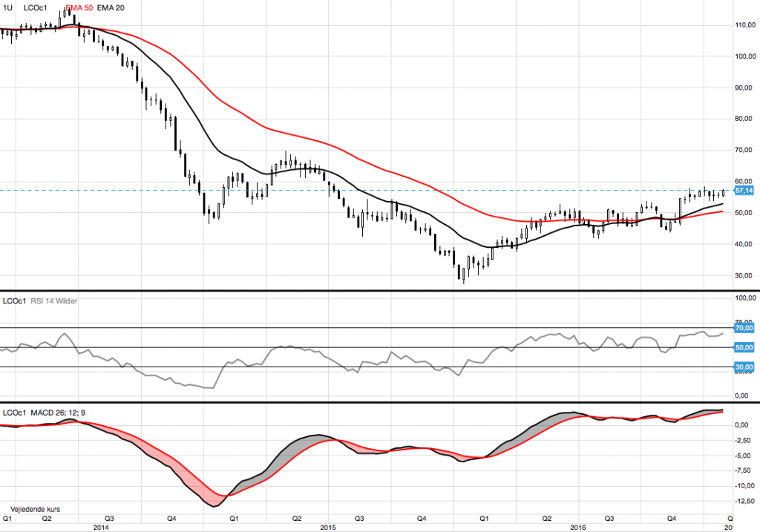This screenshot has height=532, width=760.
Task: Click the 100,00 label on RSI axis
Action: (745, 298)
